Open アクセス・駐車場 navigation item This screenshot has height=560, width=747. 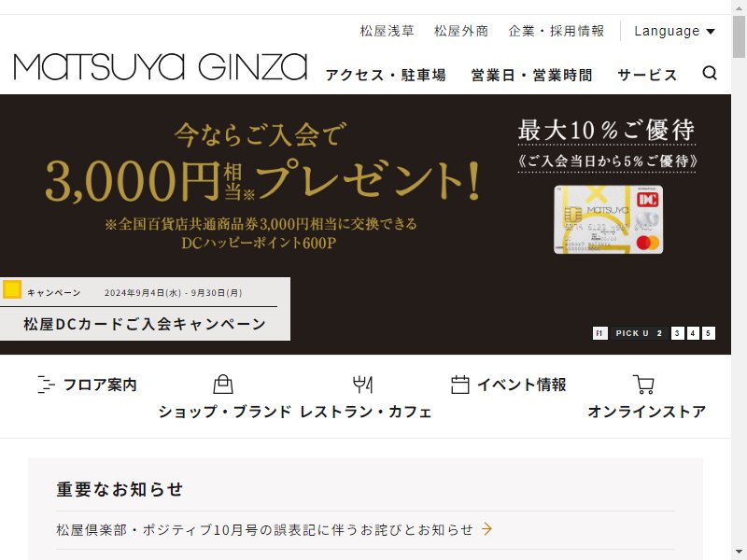(x=386, y=75)
